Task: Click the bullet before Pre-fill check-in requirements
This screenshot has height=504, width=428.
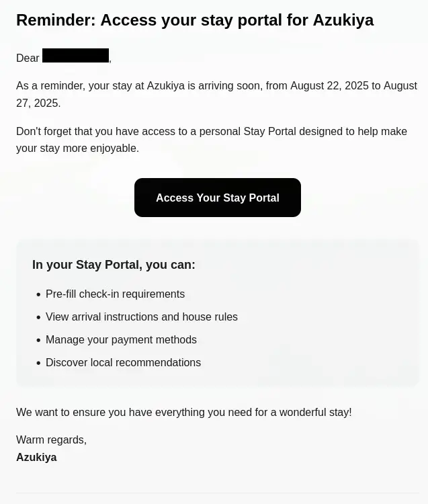Action: click(x=38, y=295)
